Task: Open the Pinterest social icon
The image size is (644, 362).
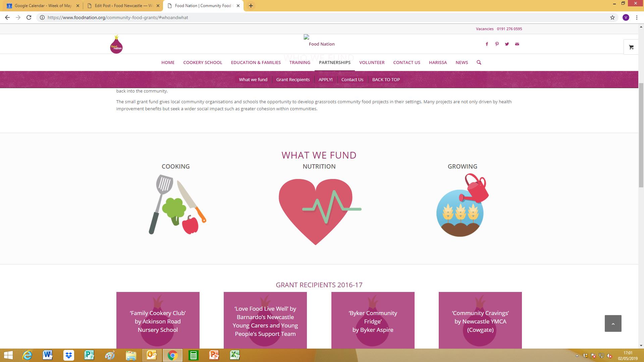Action: (x=497, y=44)
